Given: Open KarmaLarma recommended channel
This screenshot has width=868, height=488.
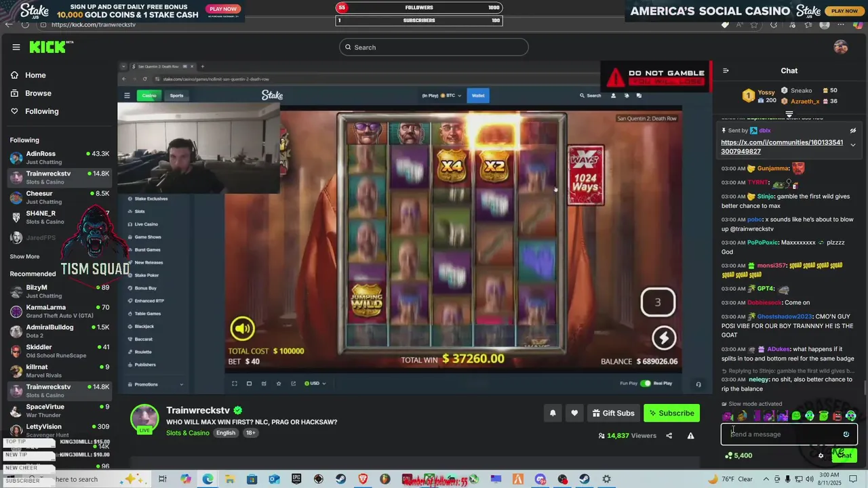Looking at the screenshot, I should click(60, 311).
